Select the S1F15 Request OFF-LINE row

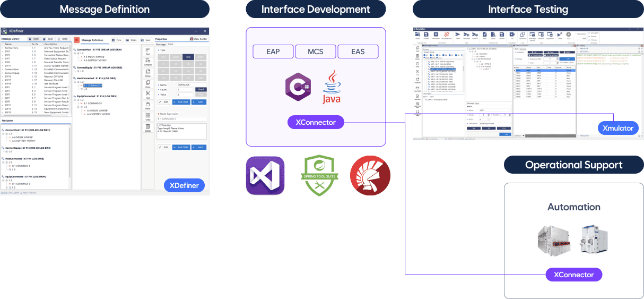pos(34,76)
